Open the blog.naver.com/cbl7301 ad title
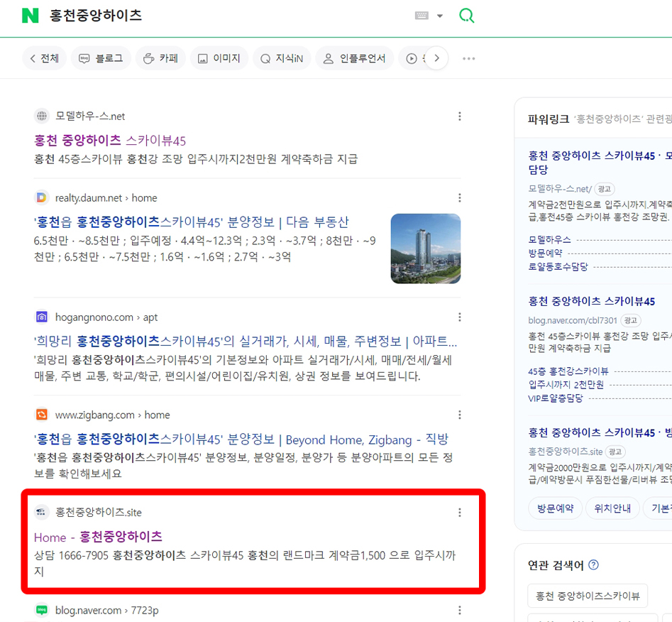The width and height of the screenshot is (672, 622). point(591,302)
